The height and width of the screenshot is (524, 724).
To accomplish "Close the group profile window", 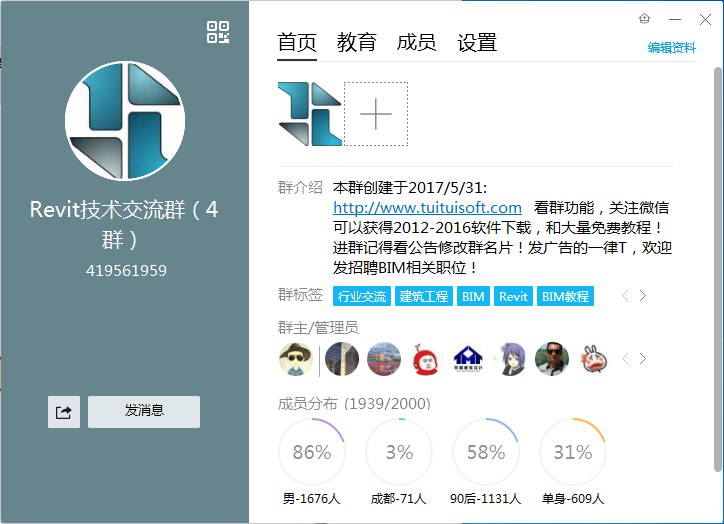I will (705, 19).
